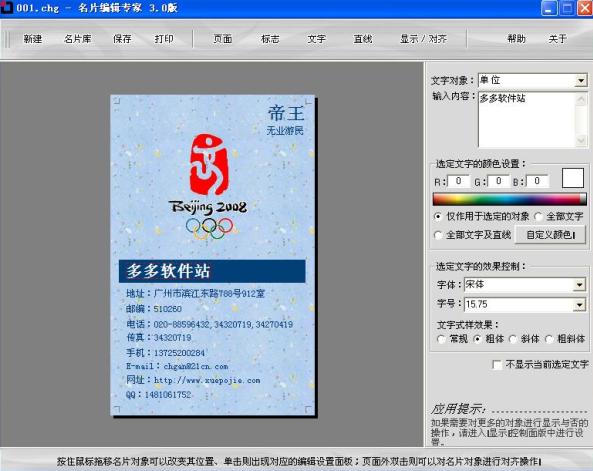Minimize the 名片编辑专家 window
This screenshot has height=471, width=593.
[x=549, y=8]
